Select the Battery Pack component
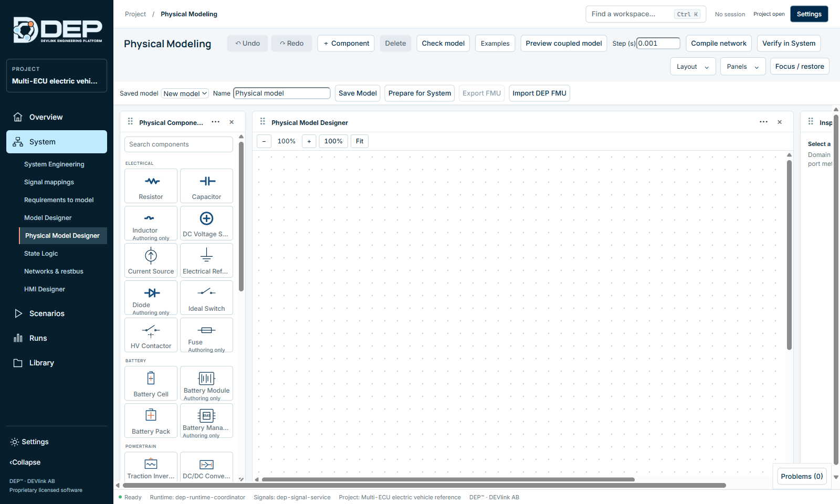Viewport: 840px width, 504px height. 151,421
